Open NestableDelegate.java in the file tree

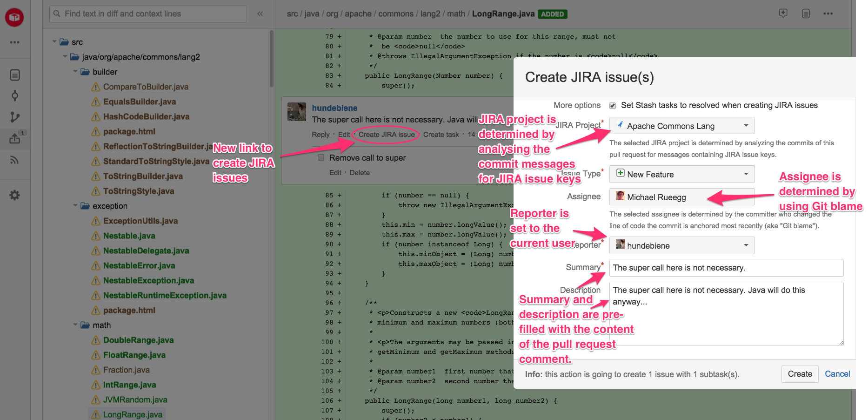click(x=146, y=251)
